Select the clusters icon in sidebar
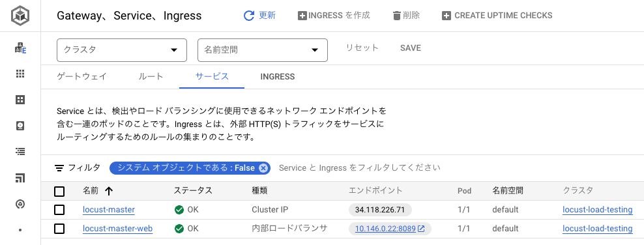Screen dimensions: 644x245 20,48
